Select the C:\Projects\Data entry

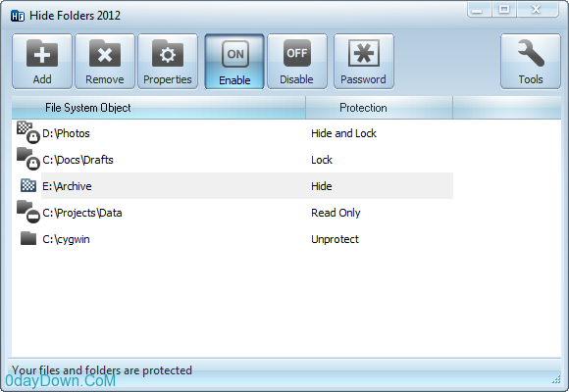pos(82,213)
